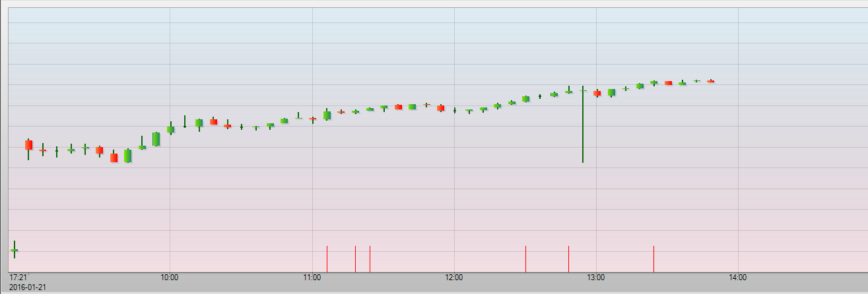Select the red candle just after 13:00 gridline

point(597,93)
